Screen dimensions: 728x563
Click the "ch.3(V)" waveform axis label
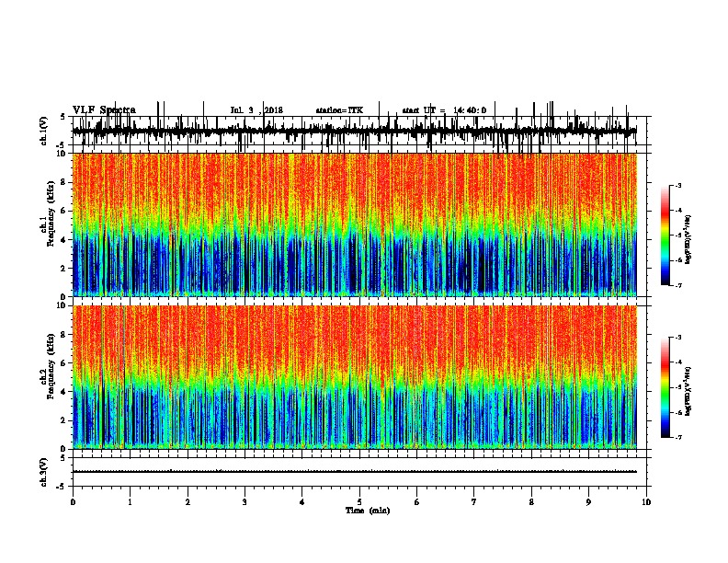(44, 472)
